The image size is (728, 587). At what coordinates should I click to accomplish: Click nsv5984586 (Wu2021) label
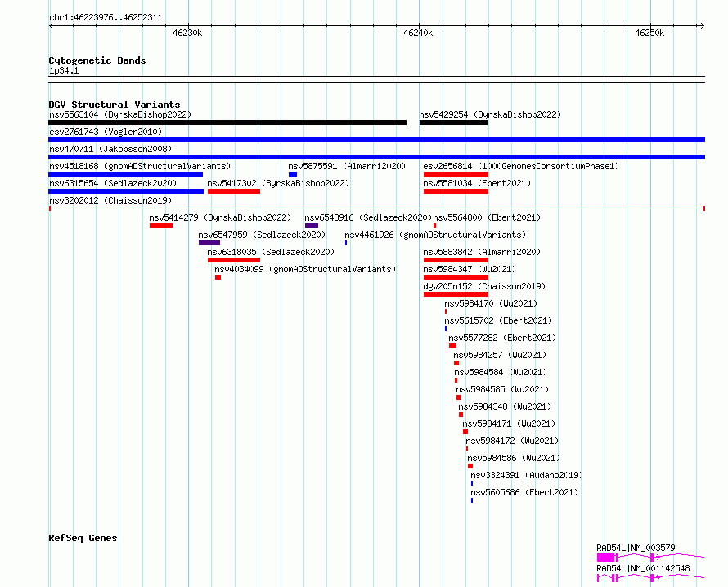pos(514,458)
